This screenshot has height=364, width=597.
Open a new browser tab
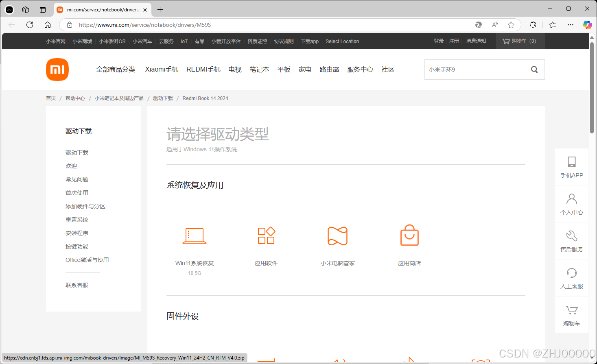(x=160, y=9)
